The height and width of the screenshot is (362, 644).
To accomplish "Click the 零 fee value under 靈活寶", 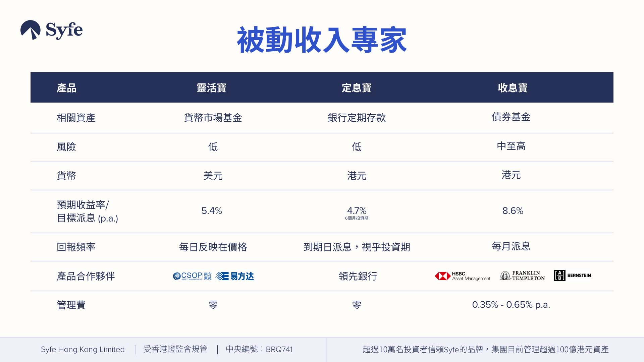I will pyautogui.click(x=213, y=305).
